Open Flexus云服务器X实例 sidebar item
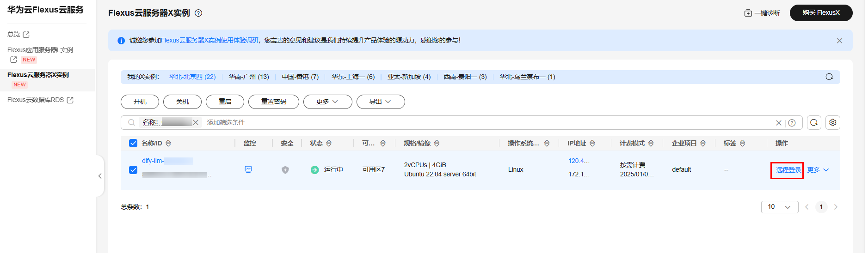 tap(38, 75)
